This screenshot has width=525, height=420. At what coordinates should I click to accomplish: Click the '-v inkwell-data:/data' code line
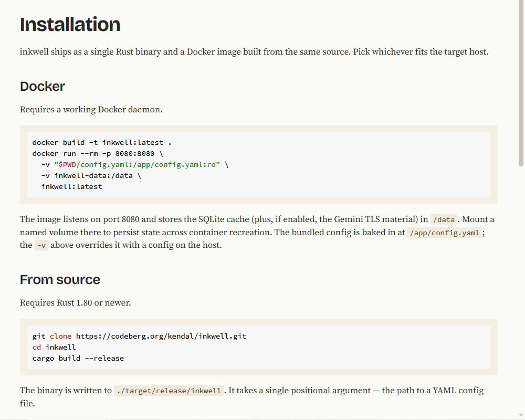point(91,175)
